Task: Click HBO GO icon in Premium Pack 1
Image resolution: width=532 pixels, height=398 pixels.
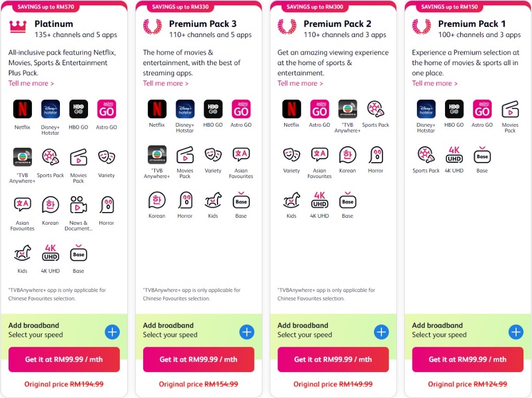Action: coord(454,109)
